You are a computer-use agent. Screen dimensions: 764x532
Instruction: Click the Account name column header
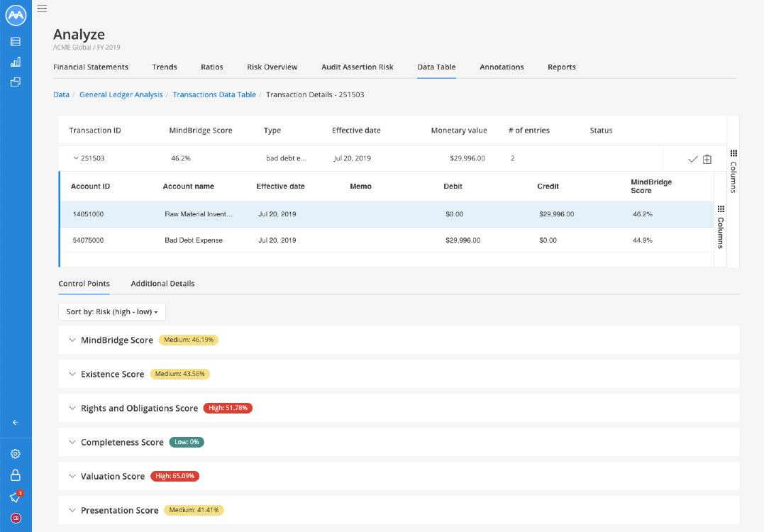(x=189, y=186)
